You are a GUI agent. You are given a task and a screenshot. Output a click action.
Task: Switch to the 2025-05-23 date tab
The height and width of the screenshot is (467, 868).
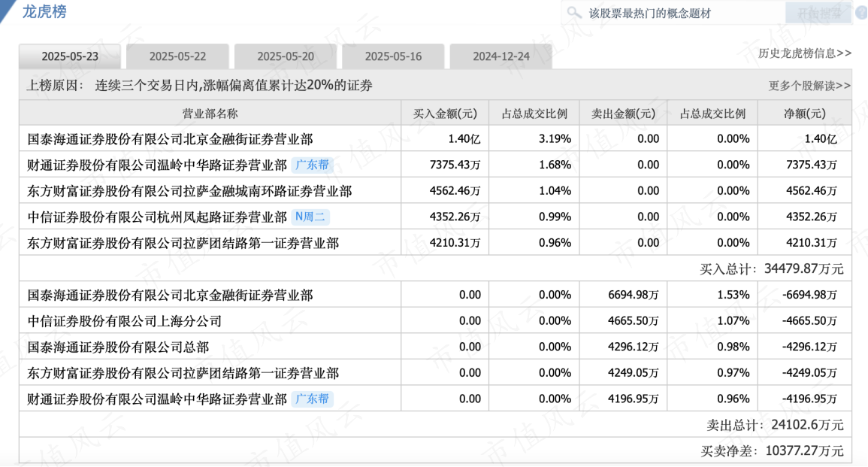[x=70, y=56]
